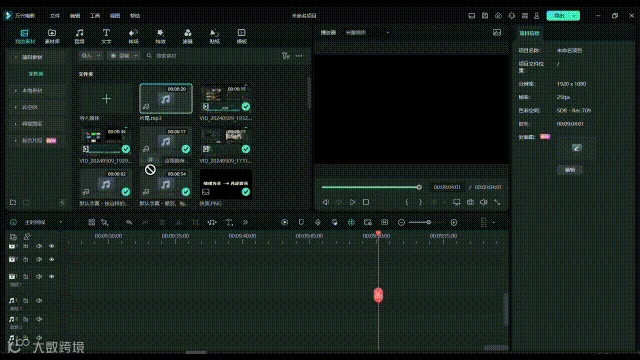Image resolution: width=640 pixels, height=360 pixels.
Task: Open the 录制 (Record) dropdown
Action: (x=124, y=56)
